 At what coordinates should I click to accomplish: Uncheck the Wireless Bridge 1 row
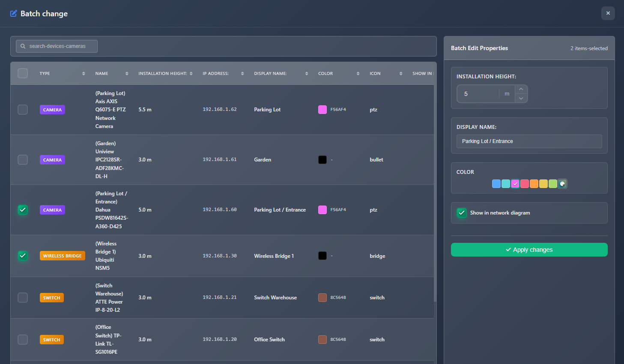[23, 256]
